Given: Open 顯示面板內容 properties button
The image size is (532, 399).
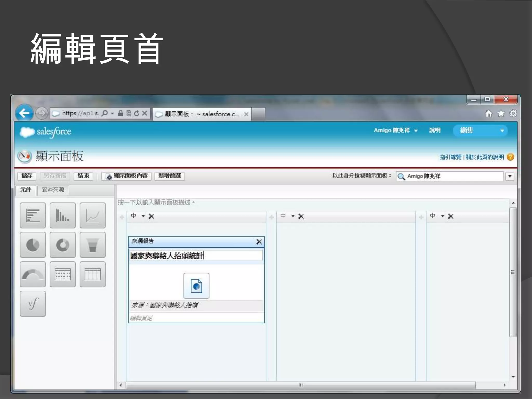Looking at the screenshot, I should point(127,176).
